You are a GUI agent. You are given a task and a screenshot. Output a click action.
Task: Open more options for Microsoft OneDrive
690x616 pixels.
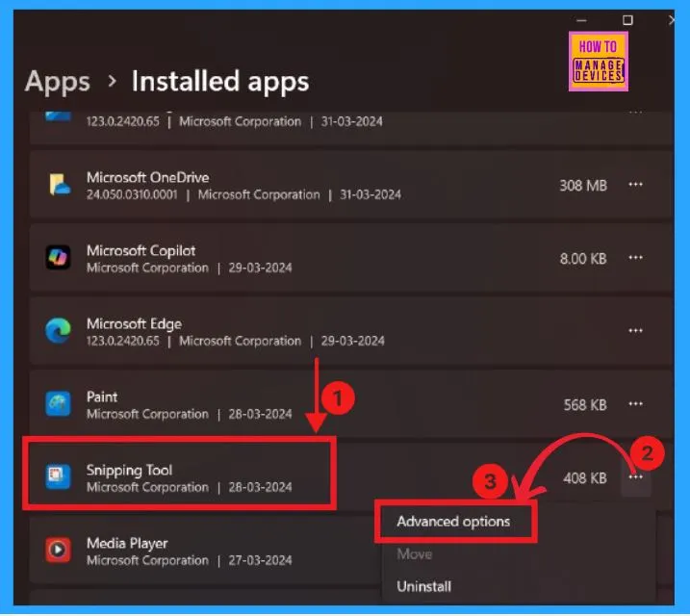pyautogui.click(x=635, y=185)
